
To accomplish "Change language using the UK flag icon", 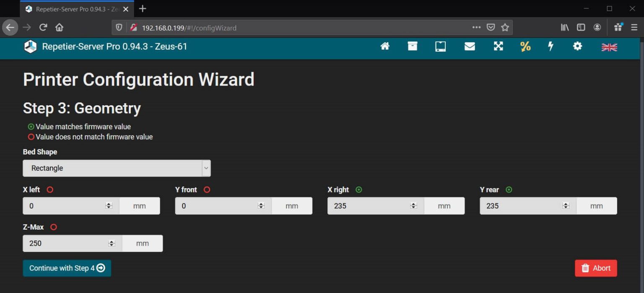I will coord(609,47).
